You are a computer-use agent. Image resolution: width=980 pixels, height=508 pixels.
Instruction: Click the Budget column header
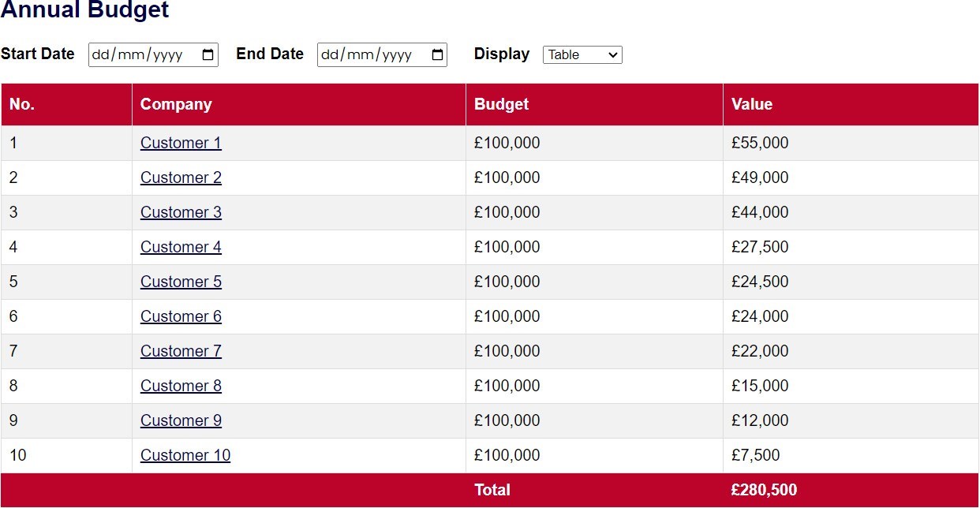pyautogui.click(x=594, y=104)
